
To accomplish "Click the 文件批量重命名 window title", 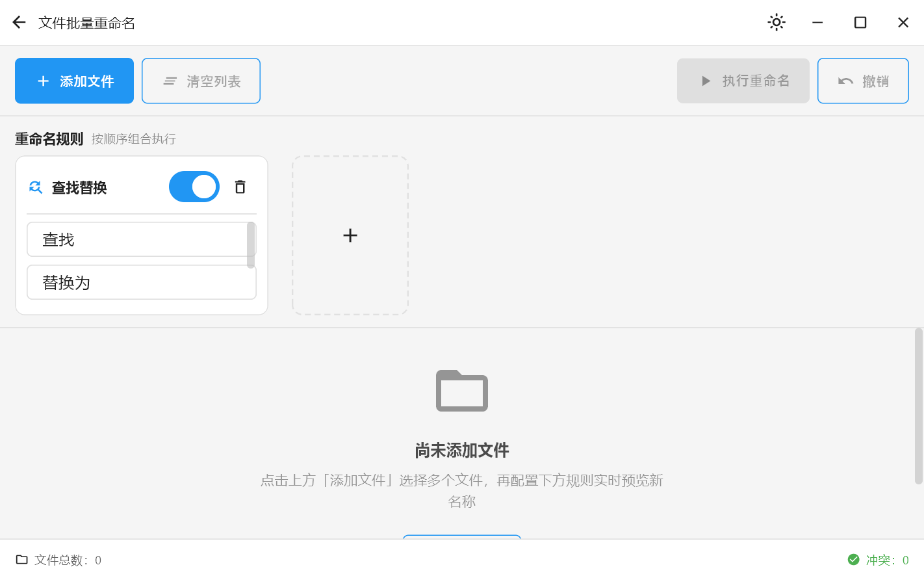I will [87, 23].
